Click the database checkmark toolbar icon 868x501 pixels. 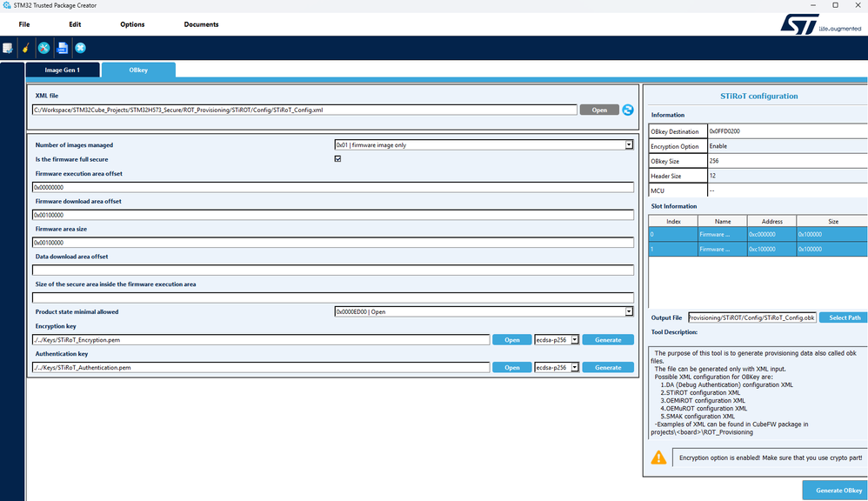tap(7, 48)
